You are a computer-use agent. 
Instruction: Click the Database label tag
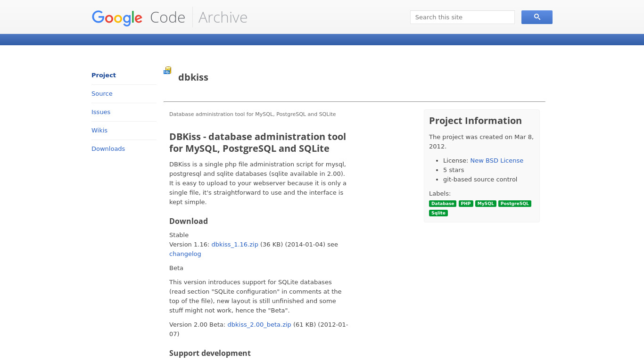(443, 204)
